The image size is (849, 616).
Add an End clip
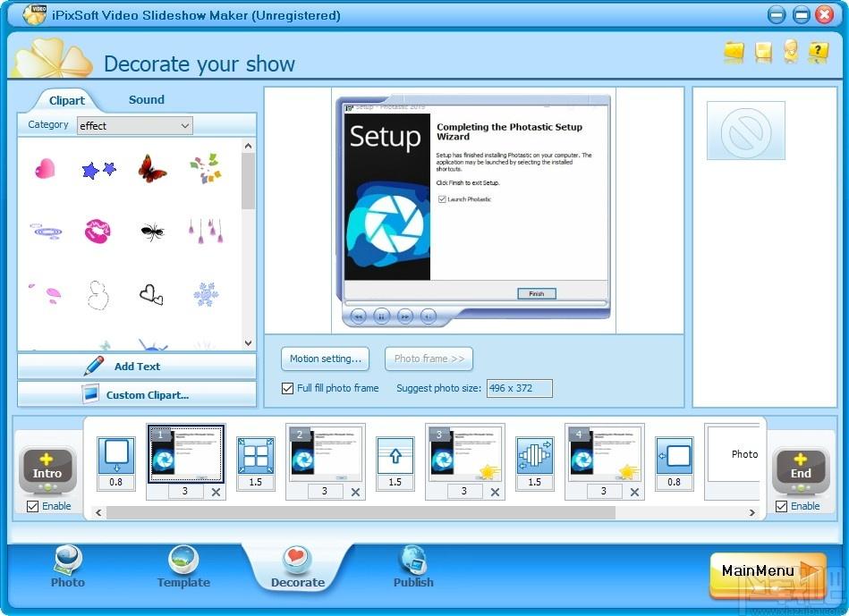coord(801,469)
